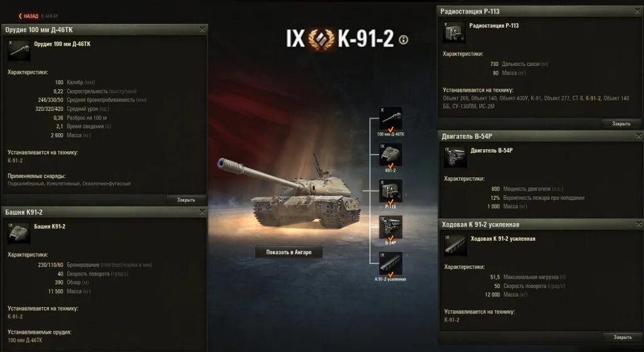Select the Р-113 radio module icon
644x352 pixels.
tap(391, 191)
